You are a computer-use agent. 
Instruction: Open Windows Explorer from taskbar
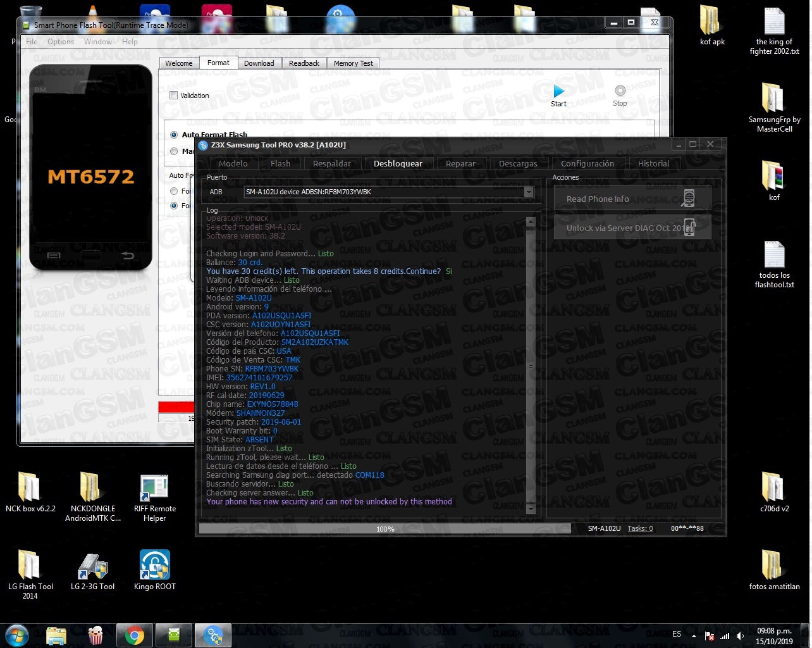pyautogui.click(x=56, y=635)
